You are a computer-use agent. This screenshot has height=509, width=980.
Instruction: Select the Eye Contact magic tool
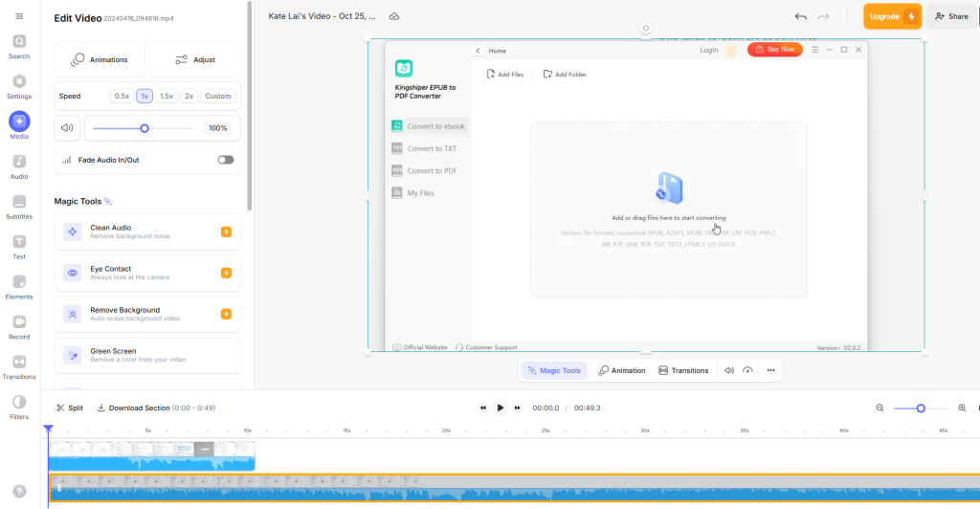(x=147, y=273)
